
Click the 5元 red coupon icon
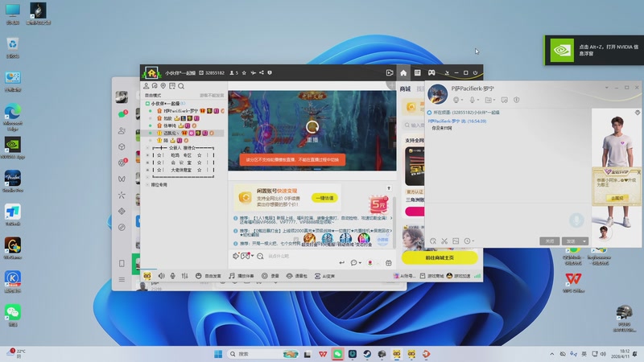pyautogui.click(x=378, y=204)
